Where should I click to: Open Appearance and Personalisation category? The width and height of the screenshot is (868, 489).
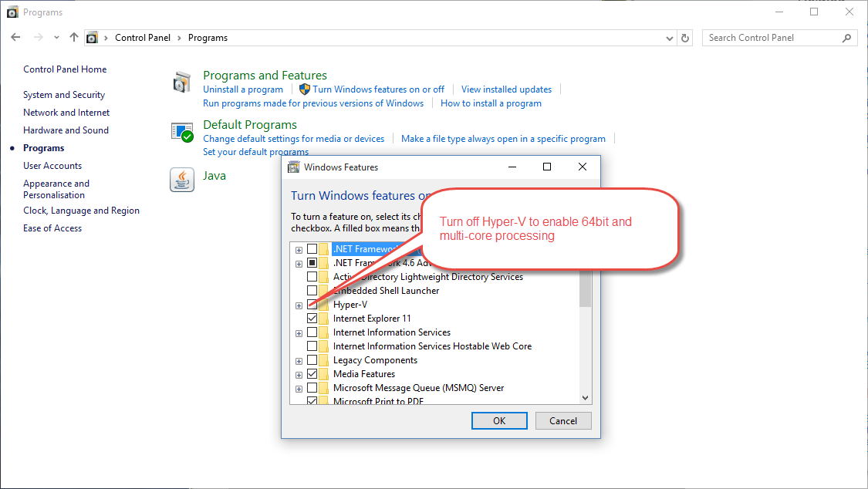[x=56, y=189]
